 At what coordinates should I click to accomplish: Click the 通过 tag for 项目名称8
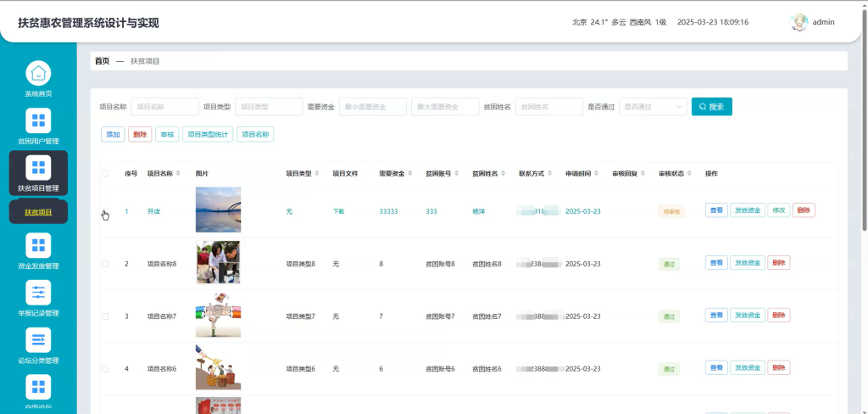point(669,264)
